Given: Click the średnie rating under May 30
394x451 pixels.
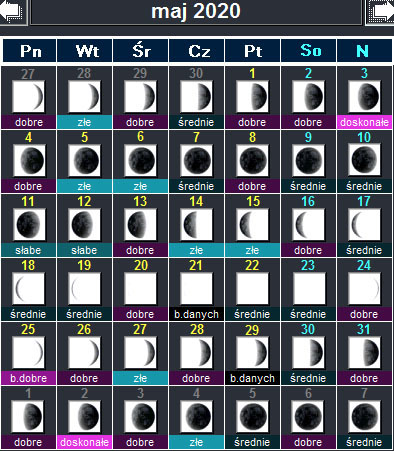Looking at the screenshot, I should tap(308, 378).
